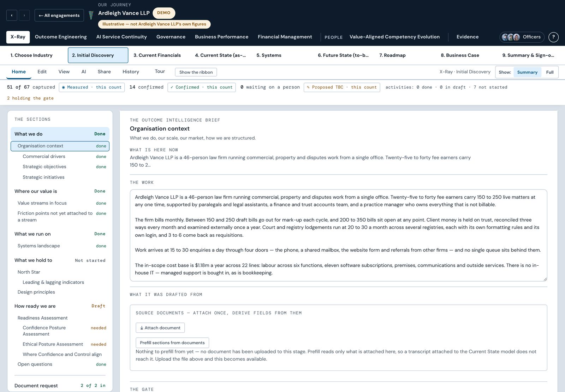
Task: Click the back arrow navigation button
Action: (x=12, y=15)
